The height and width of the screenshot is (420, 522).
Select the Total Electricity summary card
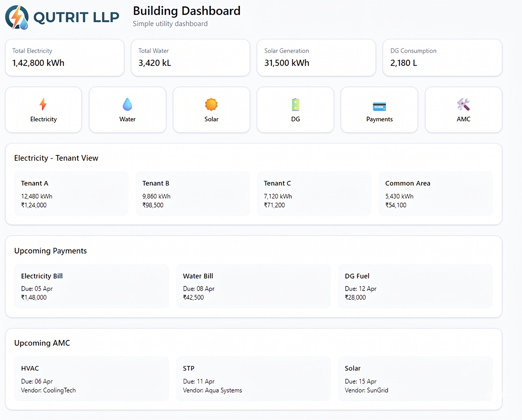coord(65,58)
